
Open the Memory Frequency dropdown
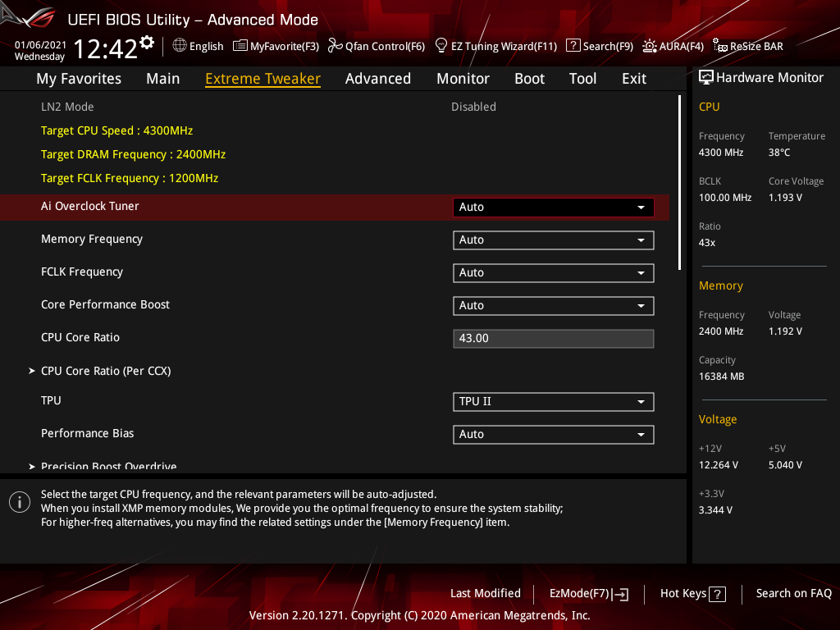click(x=554, y=240)
